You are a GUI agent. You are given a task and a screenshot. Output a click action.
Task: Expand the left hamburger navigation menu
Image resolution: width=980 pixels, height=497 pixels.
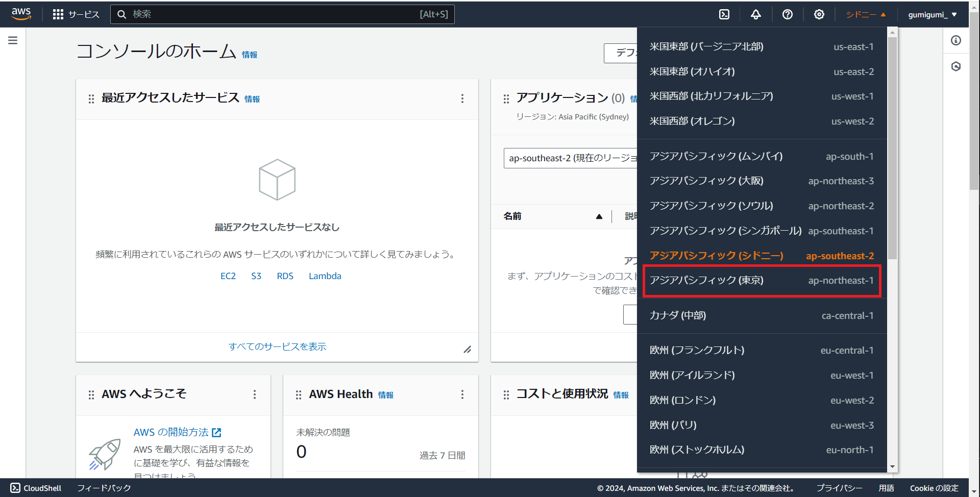pos(13,40)
